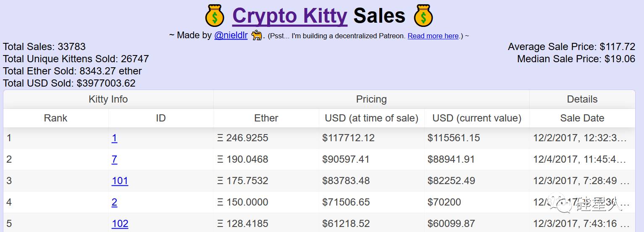The width and height of the screenshot is (644, 232).
Task: Follow the "Read more here" link
Action: (433, 36)
